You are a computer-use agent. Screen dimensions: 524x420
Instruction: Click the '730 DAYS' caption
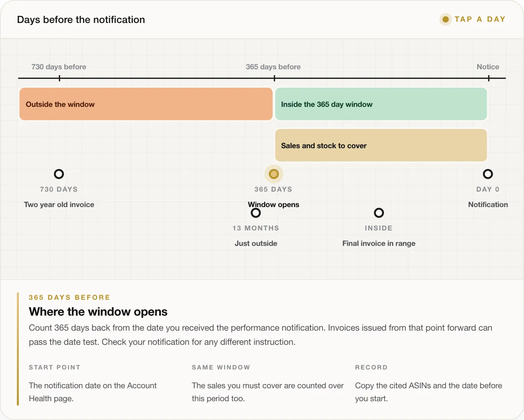(x=59, y=189)
